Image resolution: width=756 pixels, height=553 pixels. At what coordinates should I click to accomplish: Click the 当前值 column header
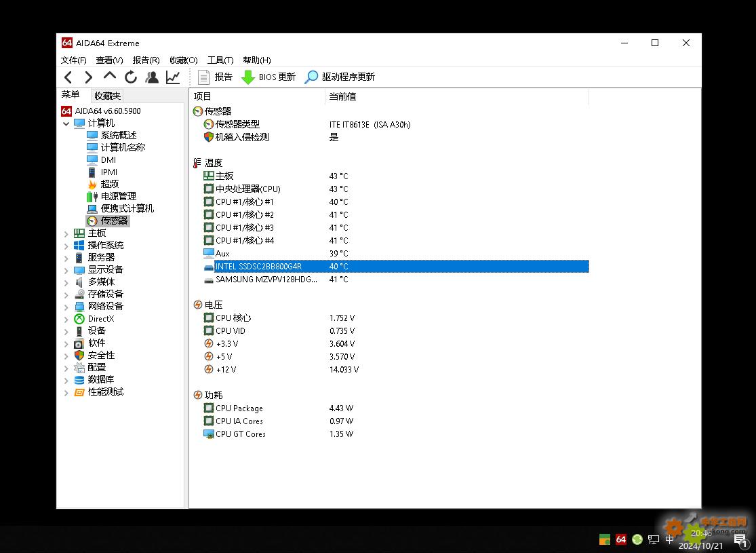pyautogui.click(x=457, y=96)
